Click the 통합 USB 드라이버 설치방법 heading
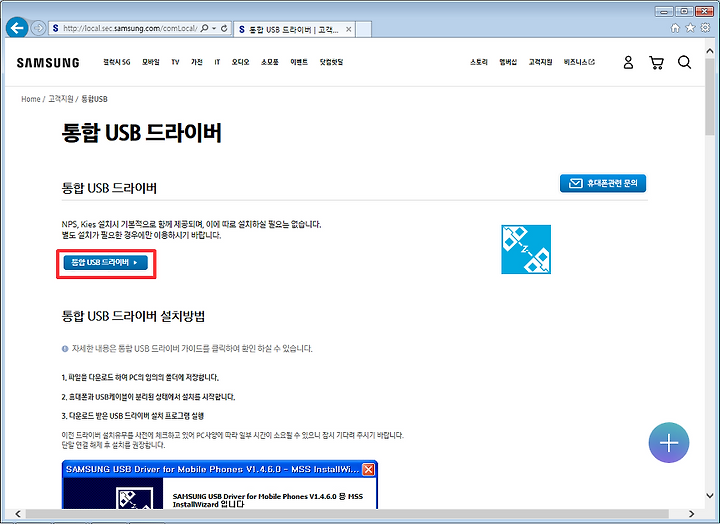Viewport: 720px width, 524px height. tap(133, 316)
